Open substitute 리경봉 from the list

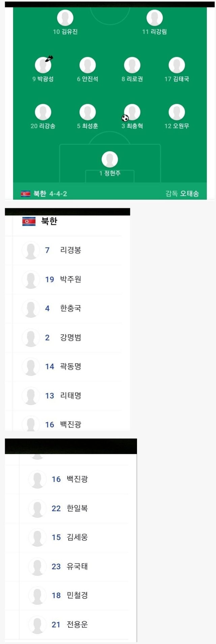tap(70, 250)
